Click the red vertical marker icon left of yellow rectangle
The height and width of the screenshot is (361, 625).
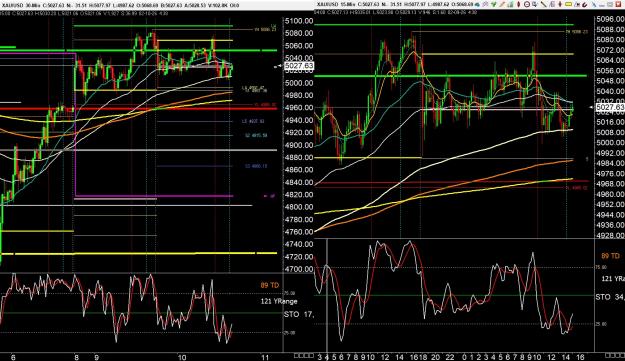pyautogui.click(x=560, y=4)
